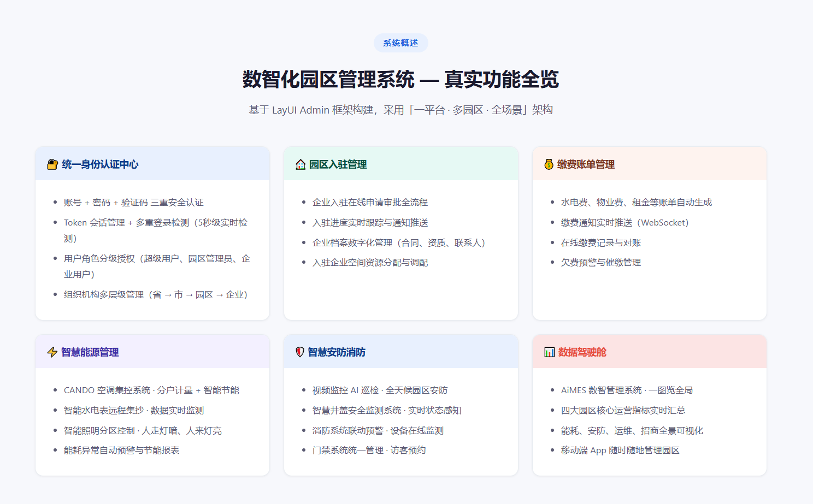This screenshot has height=504, width=813.
Task: Select 账号 + 密码 + 验证码 三重安全认证
Action: coord(134,203)
